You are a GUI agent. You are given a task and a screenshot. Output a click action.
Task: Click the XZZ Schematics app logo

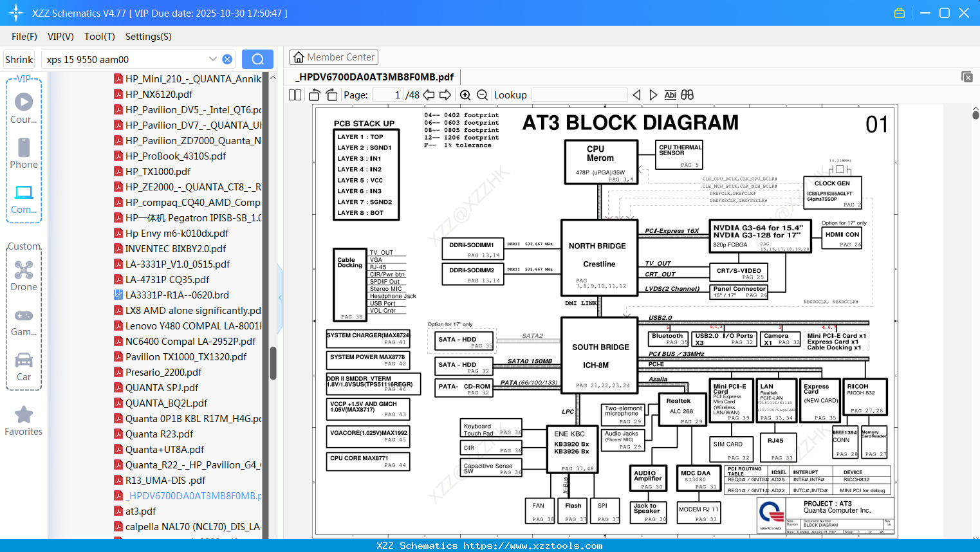(15, 13)
